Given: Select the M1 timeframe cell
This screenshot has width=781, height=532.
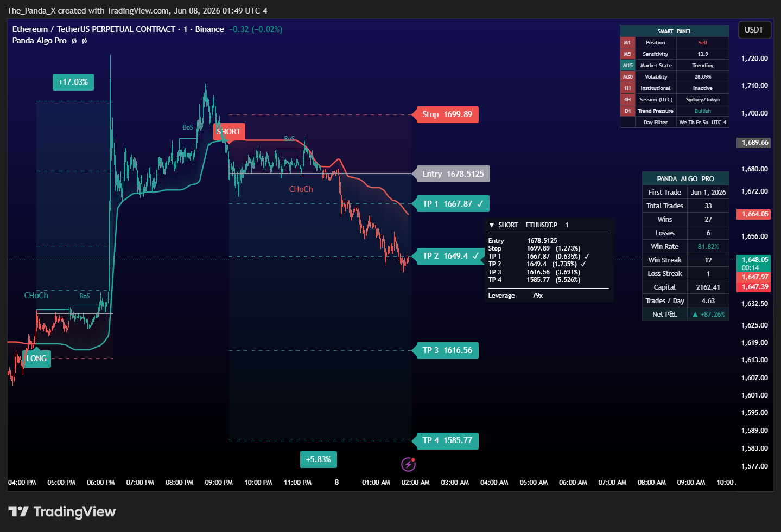Looking at the screenshot, I should click(627, 42).
